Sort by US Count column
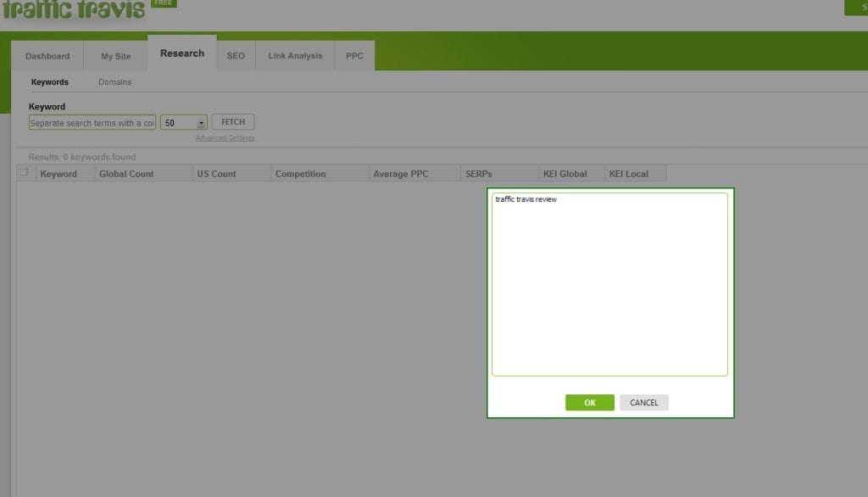This screenshot has height=497, width=868. [232, 173]
